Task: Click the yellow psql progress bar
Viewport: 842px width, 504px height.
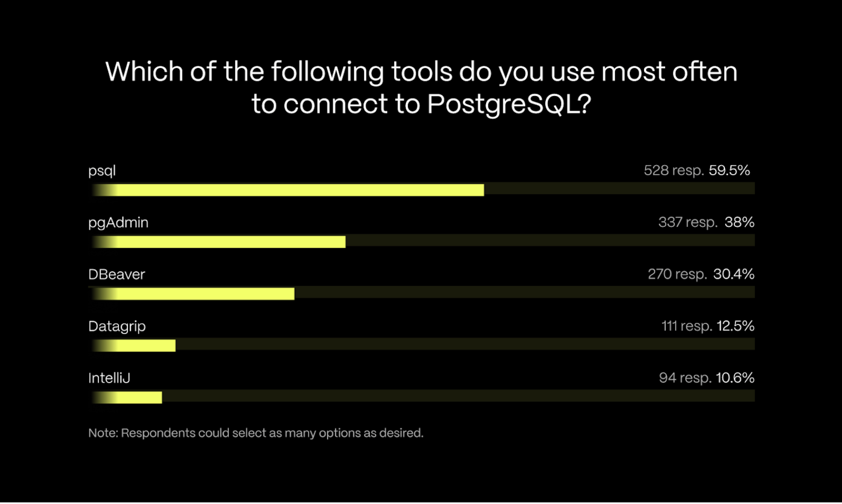Action: point(288,190)
